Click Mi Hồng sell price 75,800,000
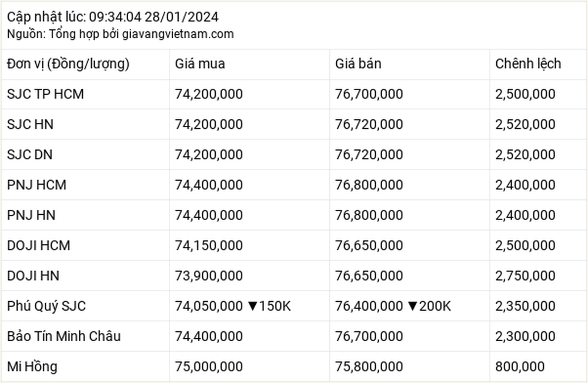 pyautogui.click(x=369, y=367)
